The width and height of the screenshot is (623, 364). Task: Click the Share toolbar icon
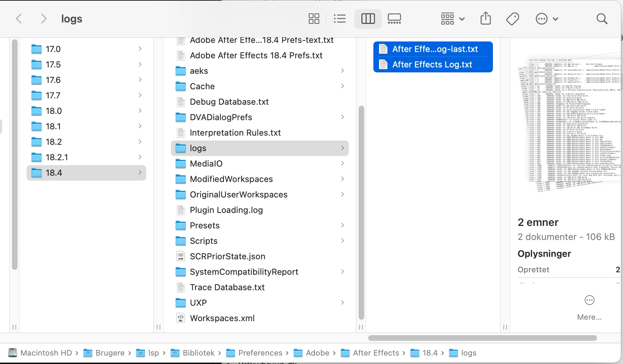coord(486,18)
